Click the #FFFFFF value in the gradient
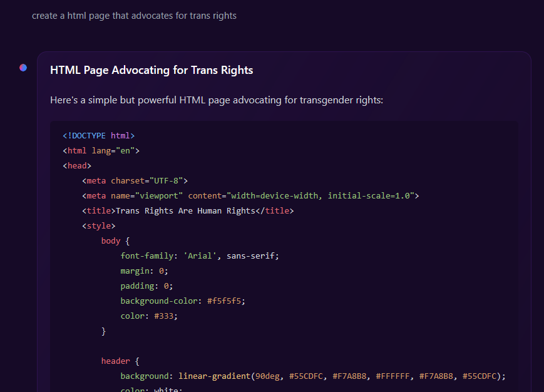 (x=393, y=376)
